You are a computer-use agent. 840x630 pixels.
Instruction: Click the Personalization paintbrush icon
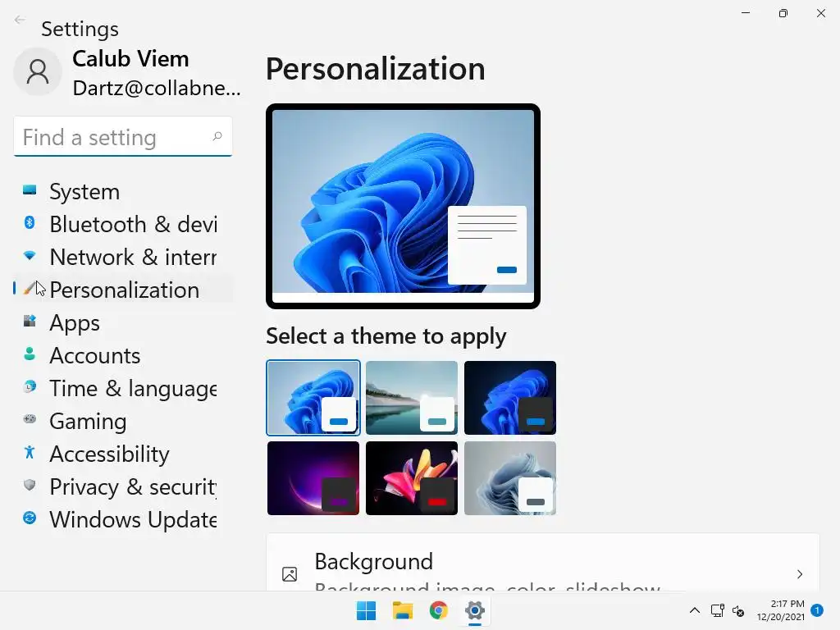click(29, 288)
